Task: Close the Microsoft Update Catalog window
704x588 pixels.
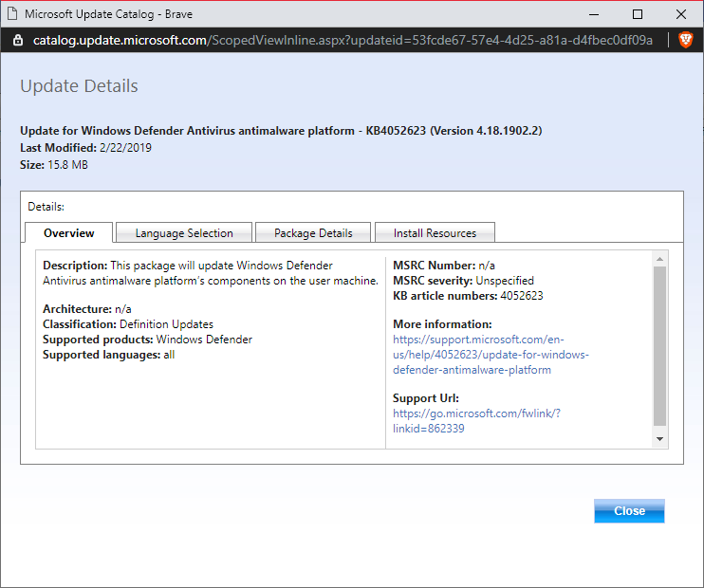Action: tap(680, 14)
